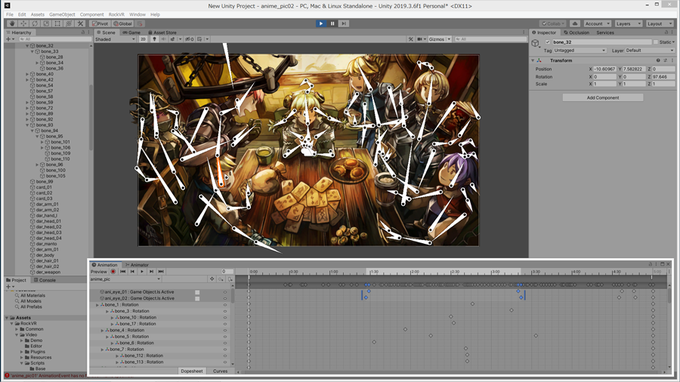Click Rotation Z input field
Image resolution: width=680 pixels, height=382 pixels.
click(x=663, y=77)
